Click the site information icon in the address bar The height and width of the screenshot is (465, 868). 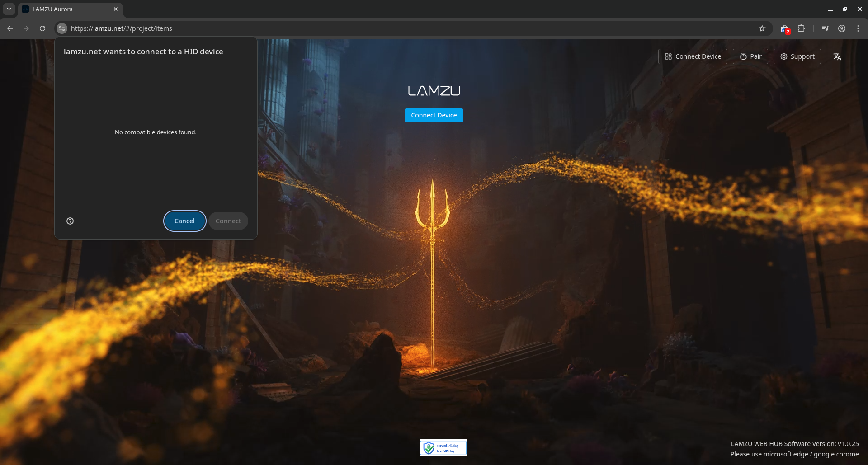click(x=61, y=28)
